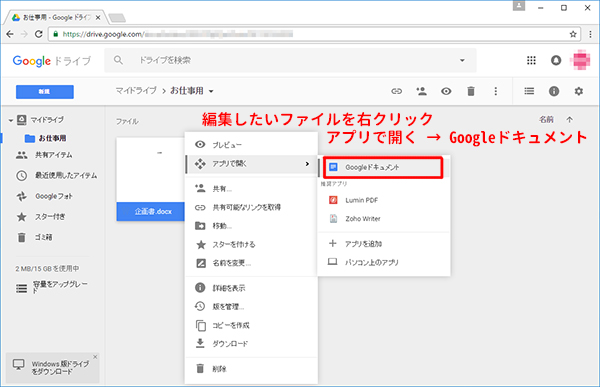
Task: Open the notifications bell icon
Action: coord(556,60)
